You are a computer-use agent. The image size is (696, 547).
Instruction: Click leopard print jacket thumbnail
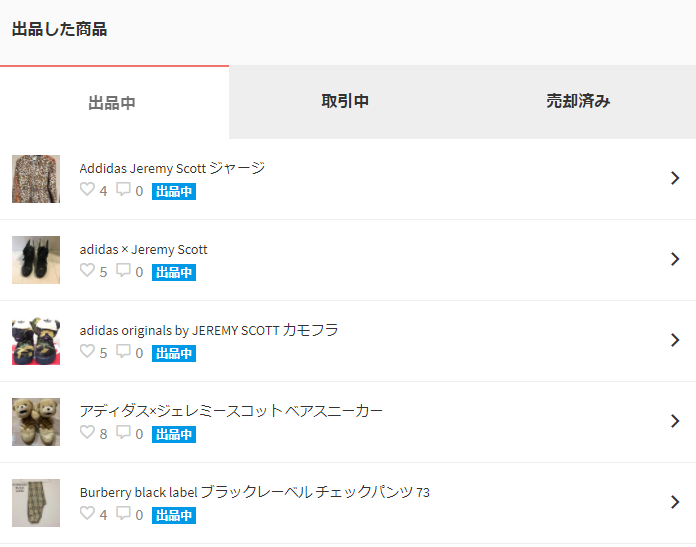click(x=36, y=179)
